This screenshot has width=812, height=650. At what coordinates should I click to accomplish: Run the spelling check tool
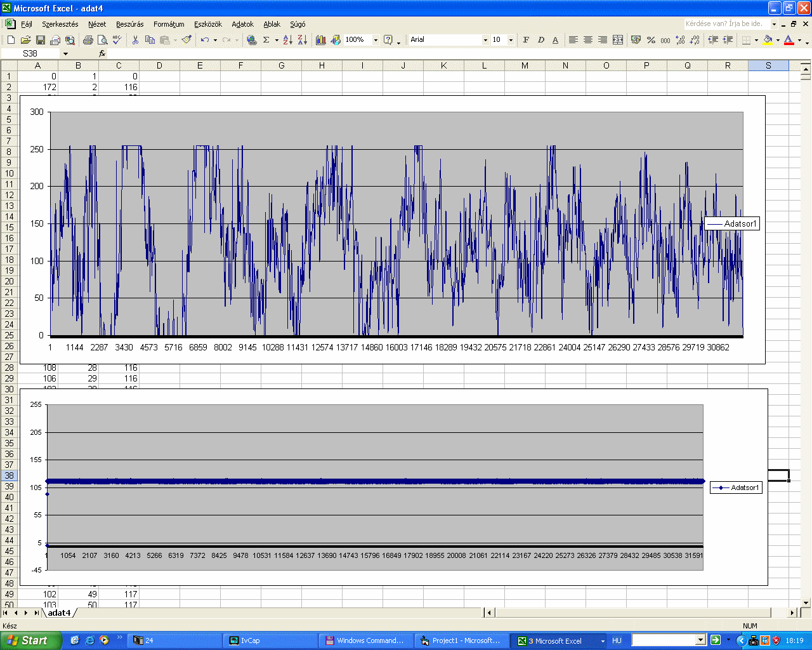pyautogui.click(x=117, y=40)
